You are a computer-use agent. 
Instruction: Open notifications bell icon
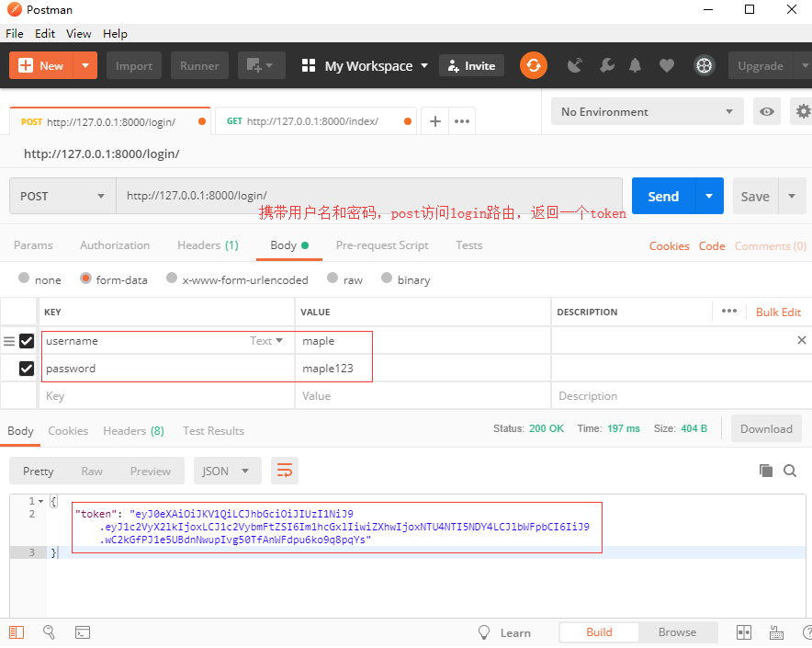point(635,66)
